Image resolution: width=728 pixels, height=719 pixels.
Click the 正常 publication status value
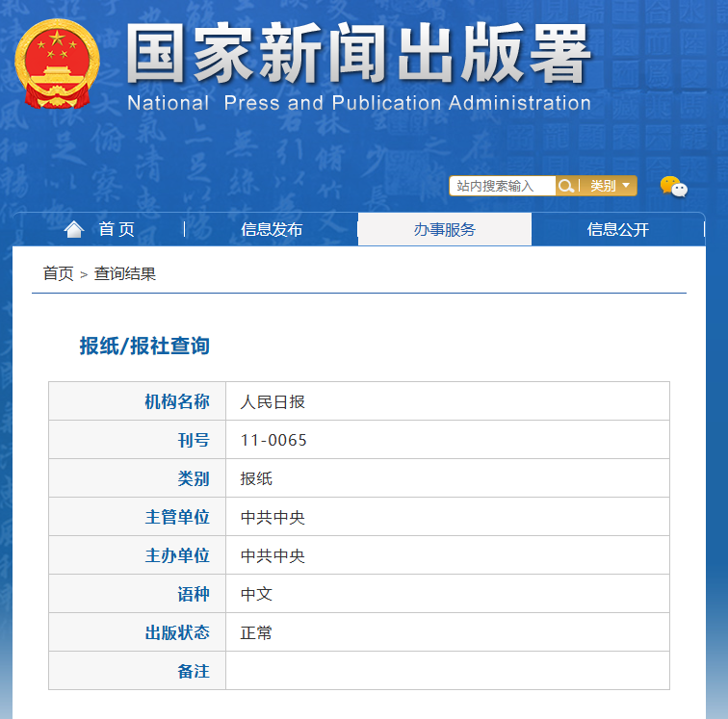pyautogui.click(x=256, y=632)
